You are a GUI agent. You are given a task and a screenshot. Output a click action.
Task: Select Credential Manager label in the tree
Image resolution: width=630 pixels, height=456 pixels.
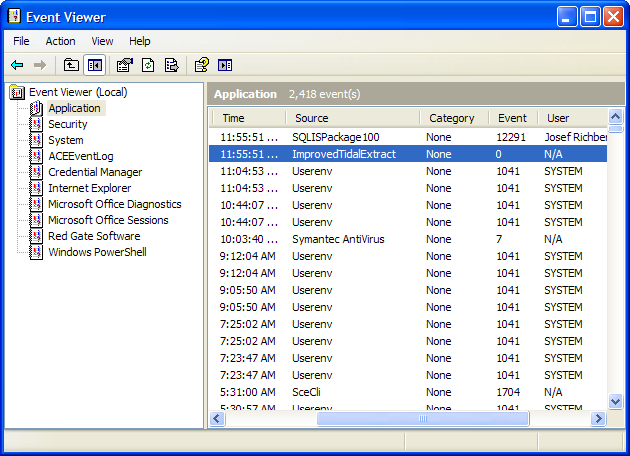click(95, 172)
